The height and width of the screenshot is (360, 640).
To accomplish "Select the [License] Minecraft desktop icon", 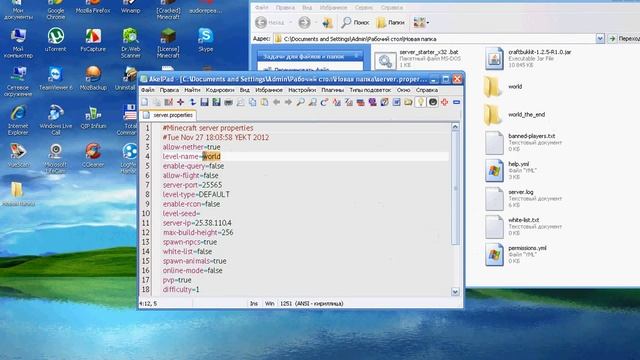I will pyautogui.click(x=168, y=42).
